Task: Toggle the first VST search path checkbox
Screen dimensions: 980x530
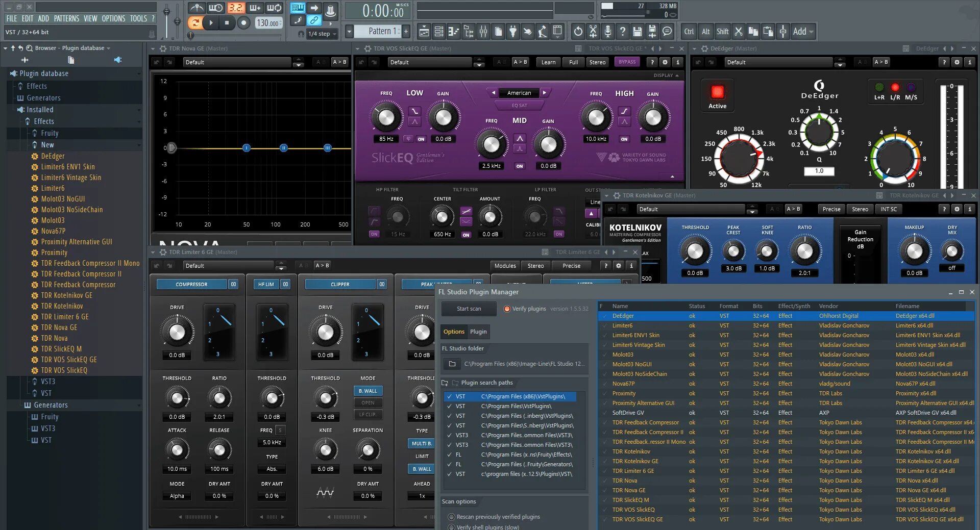Action: pos(449,396)
